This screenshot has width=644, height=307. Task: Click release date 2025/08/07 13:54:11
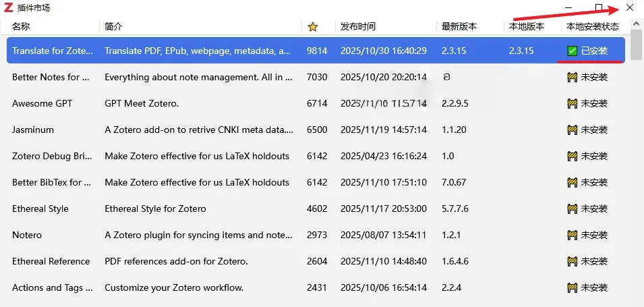pos(384,235)
